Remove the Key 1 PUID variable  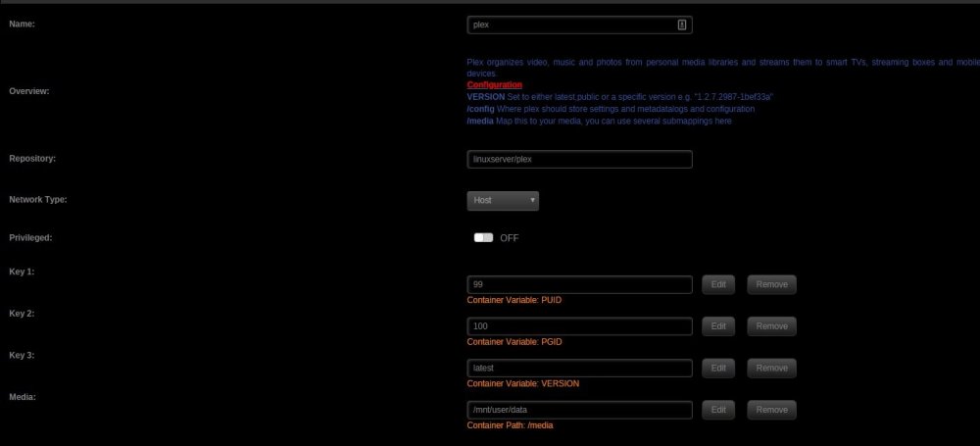[x=772, y=284]
